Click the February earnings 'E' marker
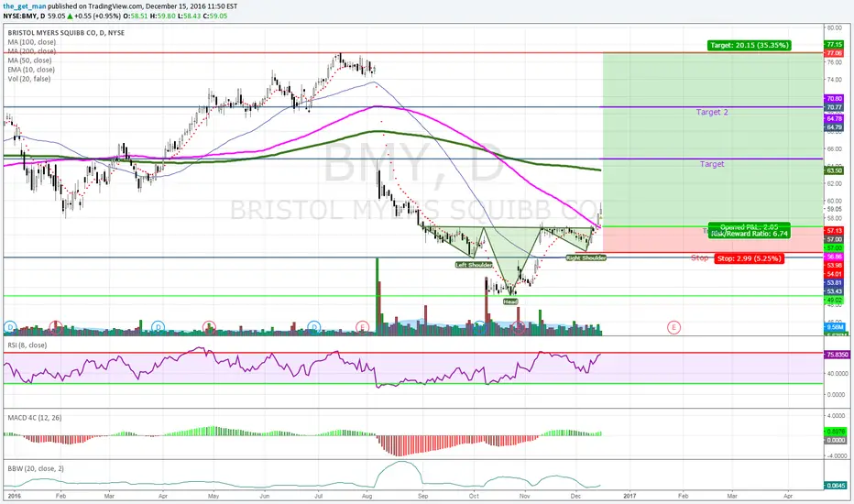Viewport: 854px width, 504px height. [56, 327]
